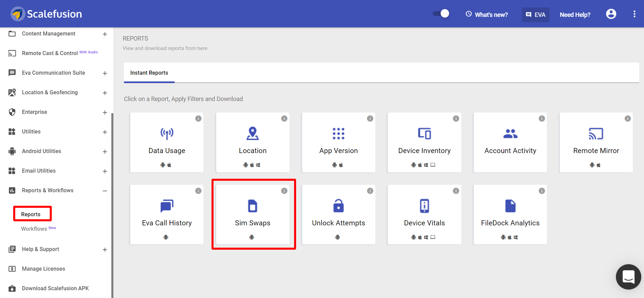Click the Help & Support icon
The height and width of the screenshot is (298, 644).
tap(12, 249)
